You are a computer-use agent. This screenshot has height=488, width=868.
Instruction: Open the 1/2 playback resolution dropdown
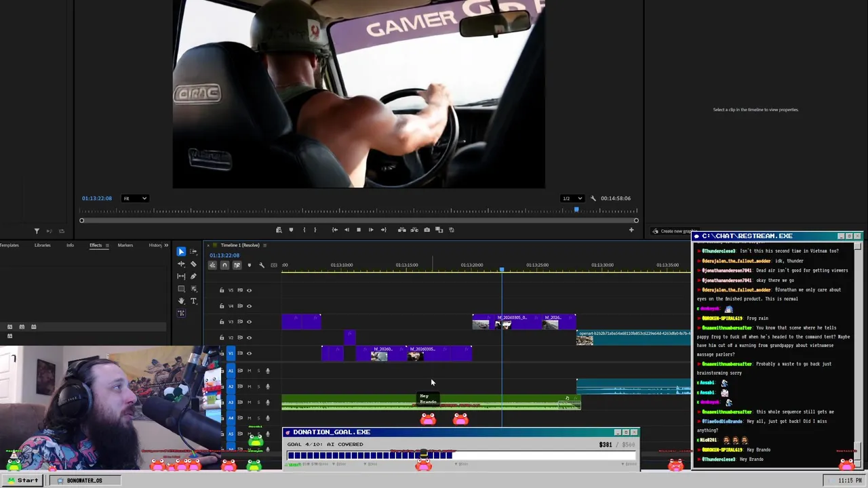(x=572, y=199)
